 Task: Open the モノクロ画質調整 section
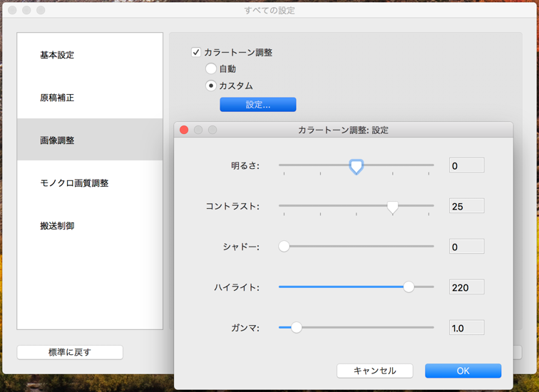pos(90,182)
